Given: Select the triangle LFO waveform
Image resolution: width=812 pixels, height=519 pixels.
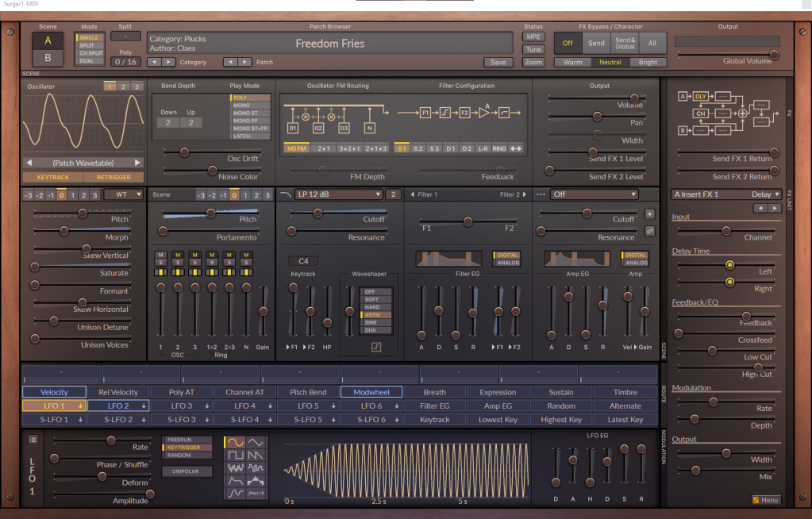Looking at the screenshot, I should [256, 441].
